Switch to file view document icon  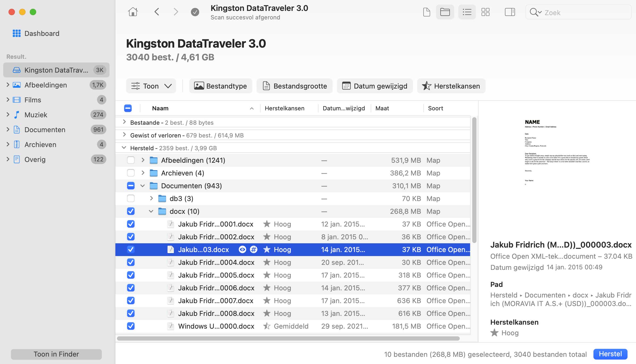click(426, 12)
